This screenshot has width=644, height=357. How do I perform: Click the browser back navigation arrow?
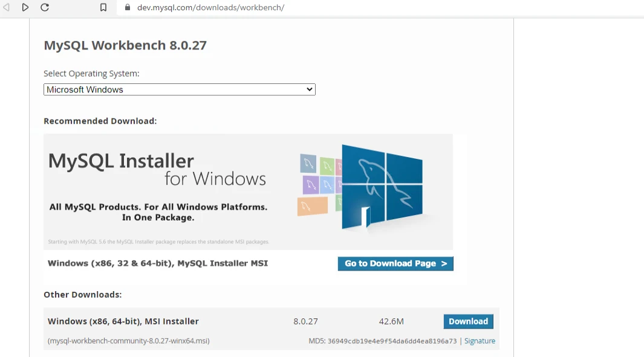[x=7, y=7]
